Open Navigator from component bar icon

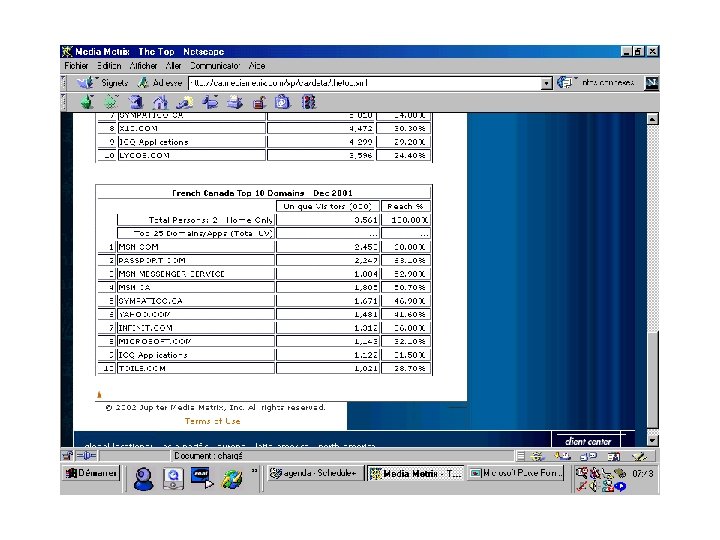pos(537,456)
